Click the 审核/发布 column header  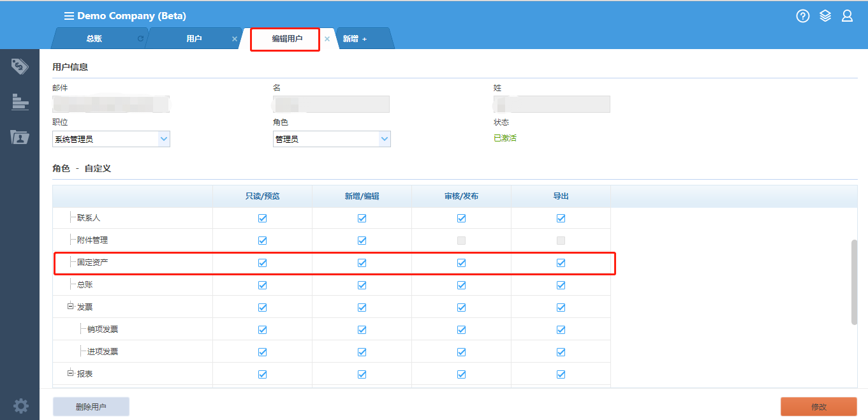pos(461,196)
